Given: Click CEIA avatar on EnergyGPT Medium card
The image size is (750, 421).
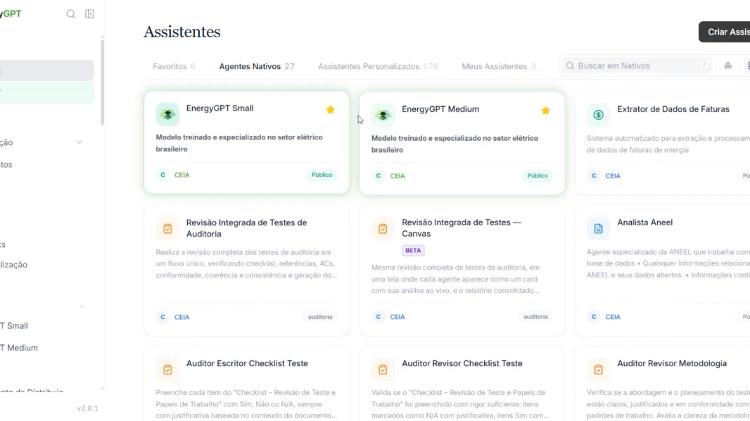Looking at the screenshot, I should point(378,176).
